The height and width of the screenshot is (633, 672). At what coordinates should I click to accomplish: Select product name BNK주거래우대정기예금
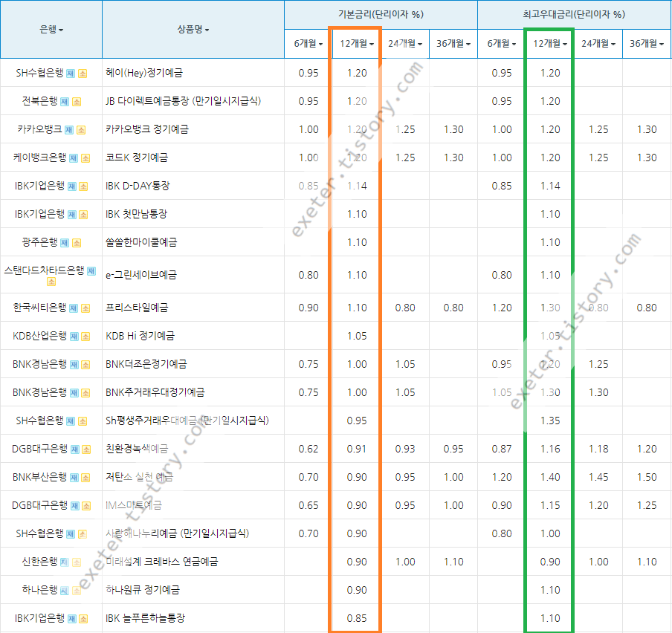point(155,392)
